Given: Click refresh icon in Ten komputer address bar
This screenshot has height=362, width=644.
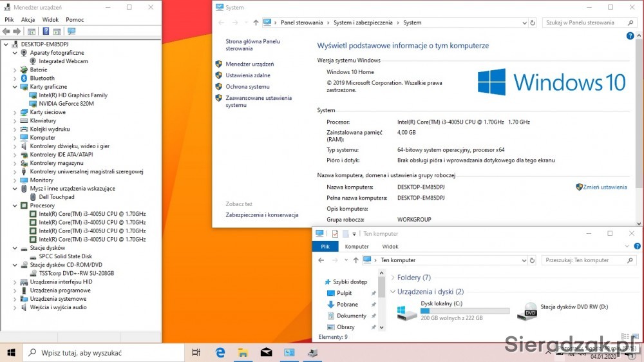Looking at the screenshot, I should (x=533, y=260).
